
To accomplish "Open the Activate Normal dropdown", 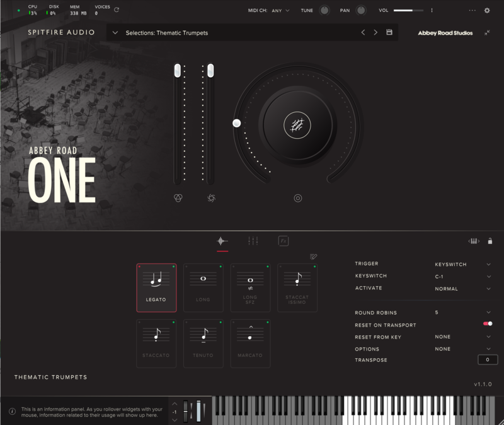I will (462, 289).
